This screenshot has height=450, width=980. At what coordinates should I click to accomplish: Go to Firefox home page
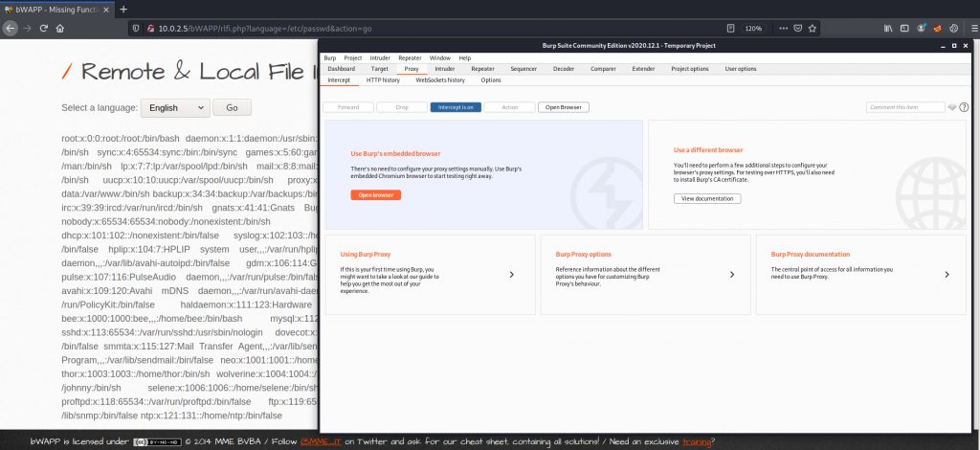pyautogui.click(x=59, y=29)
